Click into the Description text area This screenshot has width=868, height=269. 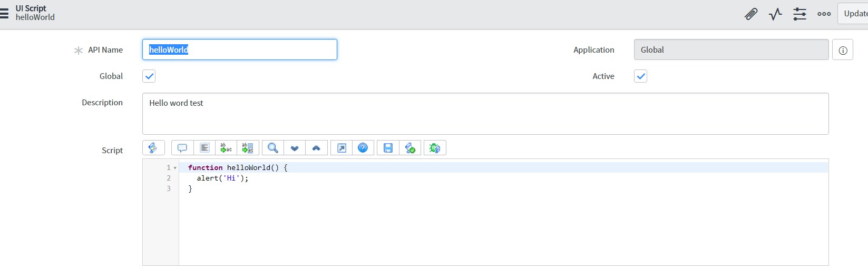pos(485,114)
